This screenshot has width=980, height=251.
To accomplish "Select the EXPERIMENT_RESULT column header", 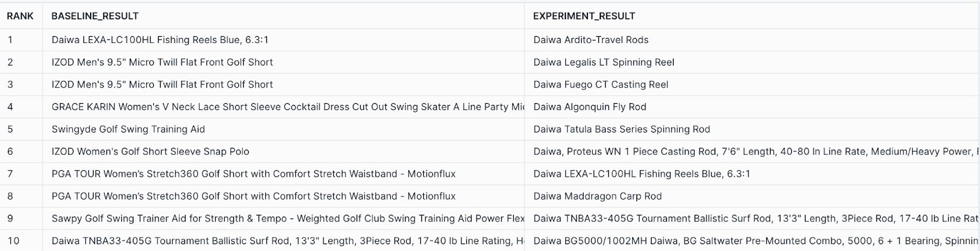I will 584,16.
